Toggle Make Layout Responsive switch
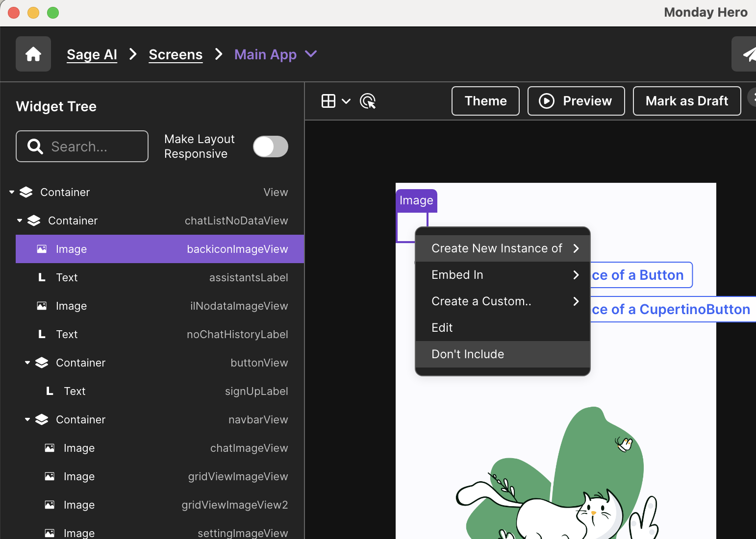Image resolution: width=756 pixels, height=539 pixels. click(270, 147)
